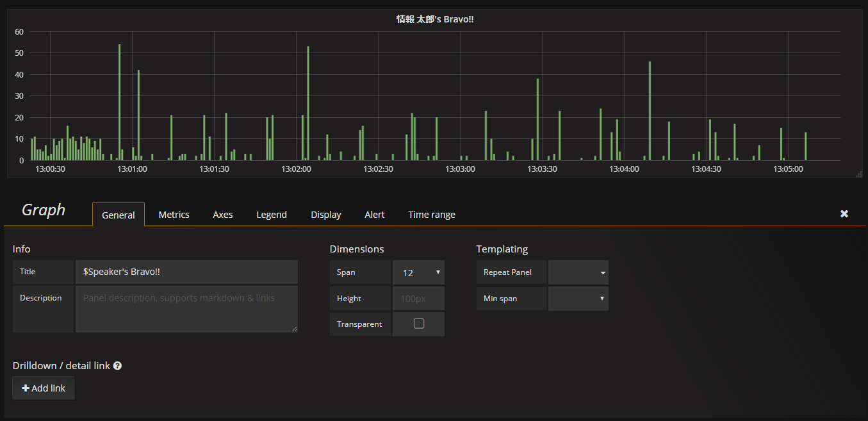Click the help icon beside Drilldown / detail link
Image resolution: width=868 pixels, height=421 pixels.
(x=117, y=366)
